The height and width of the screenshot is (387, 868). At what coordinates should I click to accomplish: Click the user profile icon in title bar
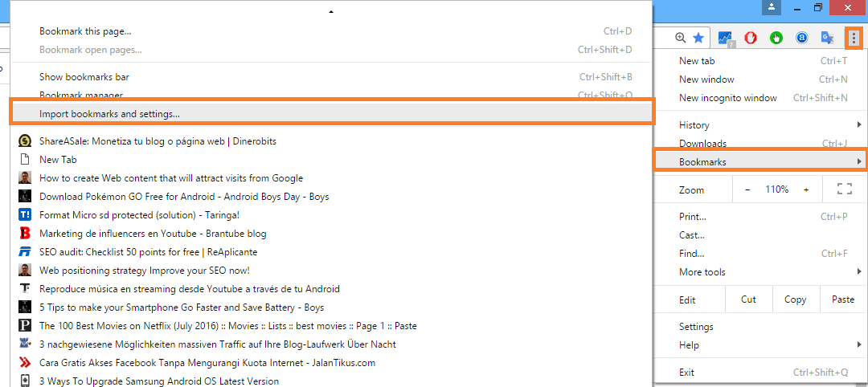point(772,7)
